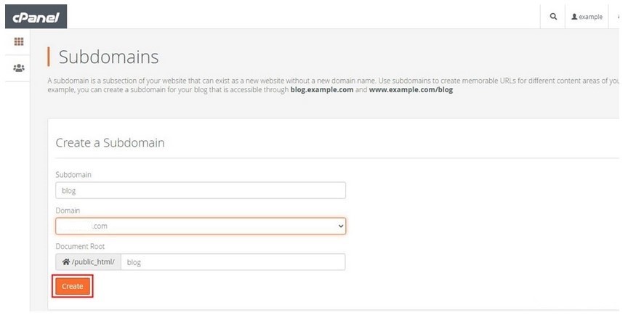Click the Subdomains page heading

pos(108,57)
